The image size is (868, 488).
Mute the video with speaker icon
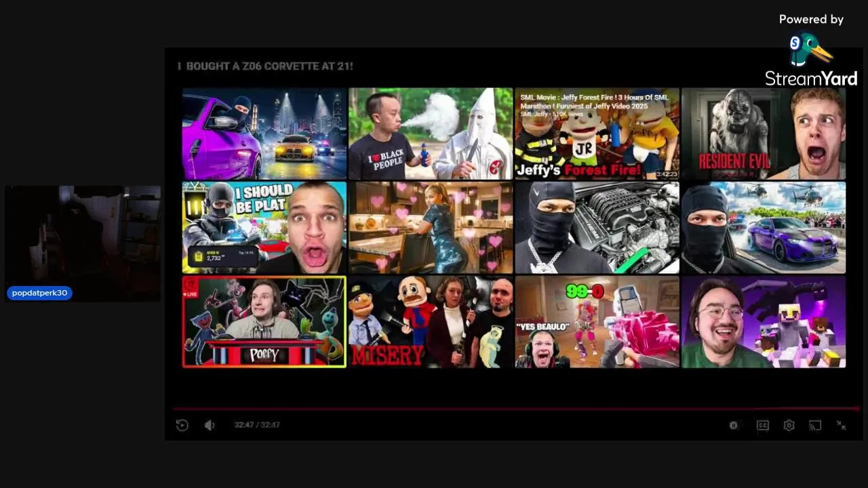pos(210,425)
